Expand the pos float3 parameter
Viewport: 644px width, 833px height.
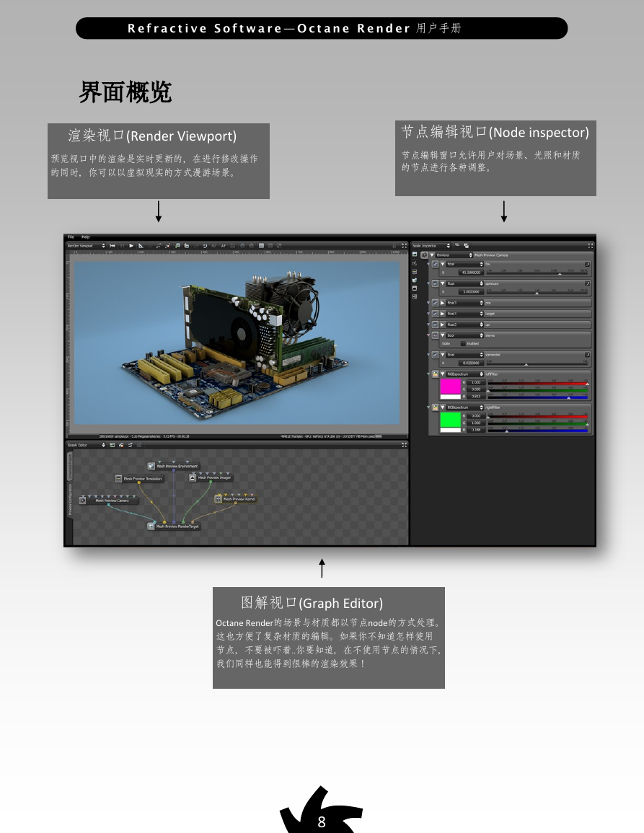(443, 303)
